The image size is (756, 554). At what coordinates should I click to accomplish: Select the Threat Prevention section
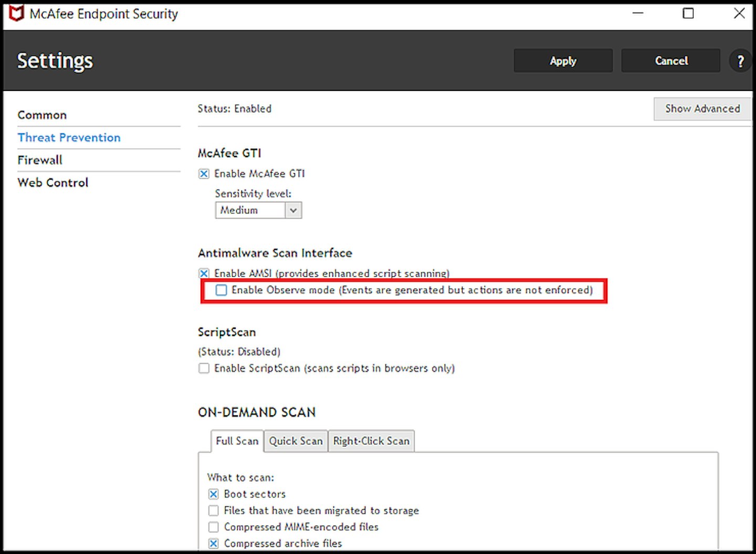pyautogui.click(x=69, y=138)
